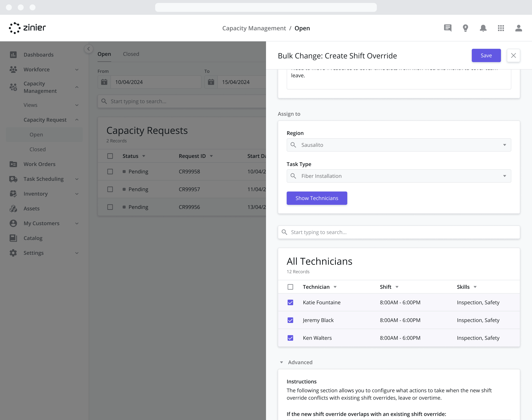This screenshot has height=420, width=532.
Task: Sort by Shift column arrow
Action: [397, 287]
